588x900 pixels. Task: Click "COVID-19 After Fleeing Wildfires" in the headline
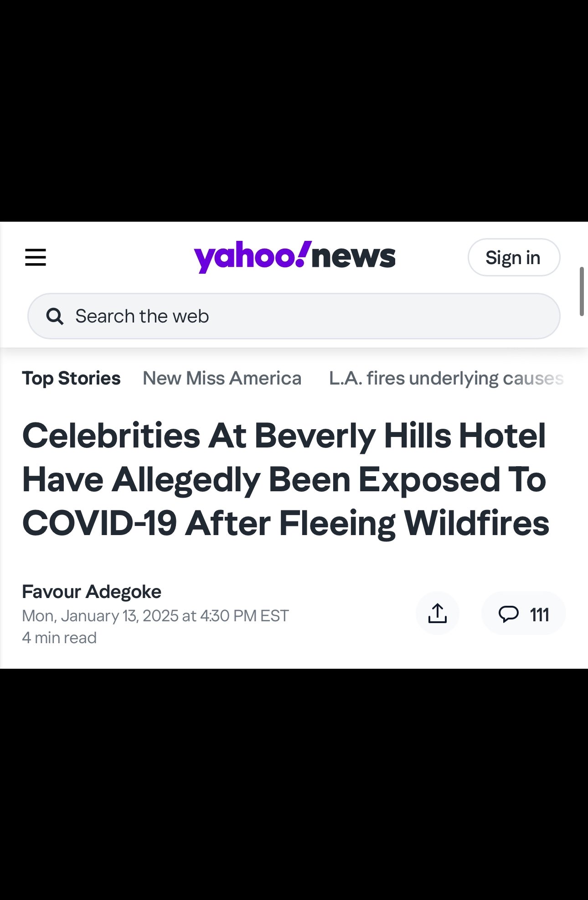point(285,523)
